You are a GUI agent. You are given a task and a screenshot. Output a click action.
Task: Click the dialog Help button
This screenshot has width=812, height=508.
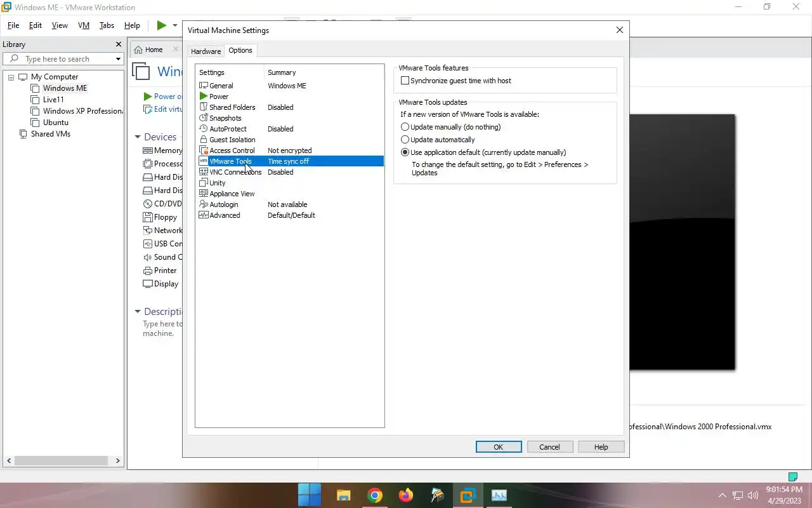601,447
